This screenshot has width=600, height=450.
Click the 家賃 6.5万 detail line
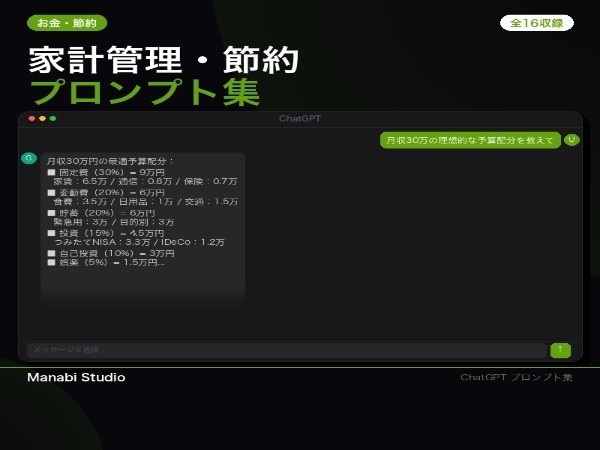click(145, 181)
